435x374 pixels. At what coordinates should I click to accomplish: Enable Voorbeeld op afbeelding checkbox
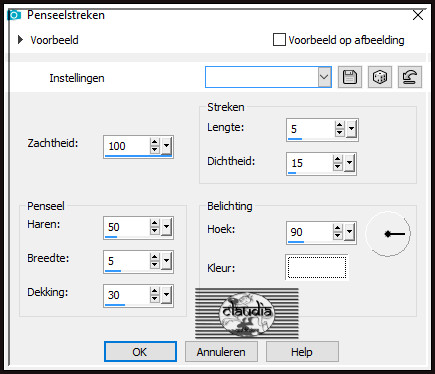pos(279,40)
